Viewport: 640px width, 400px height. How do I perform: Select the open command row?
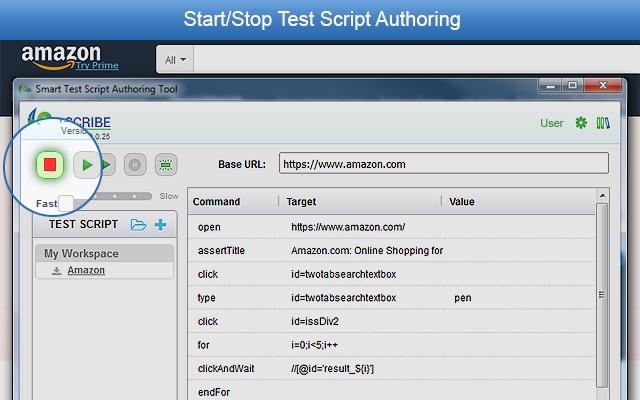(392, 227)
